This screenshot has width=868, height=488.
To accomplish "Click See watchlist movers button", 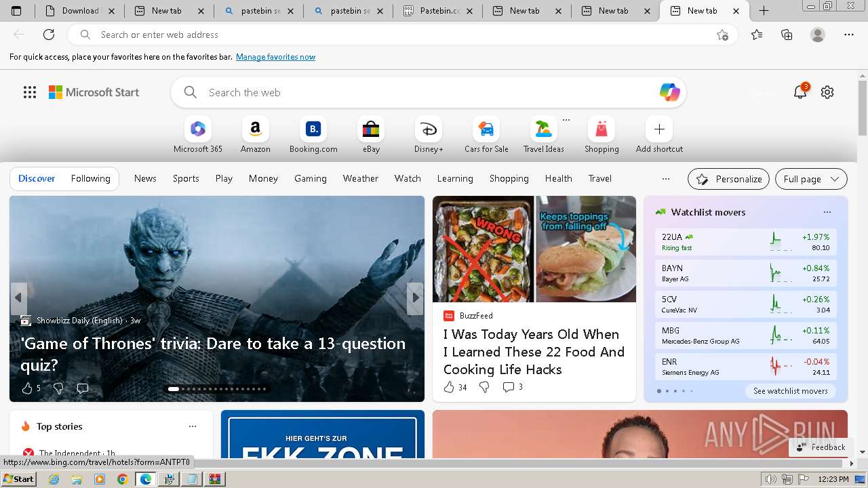I will (790, 391).
